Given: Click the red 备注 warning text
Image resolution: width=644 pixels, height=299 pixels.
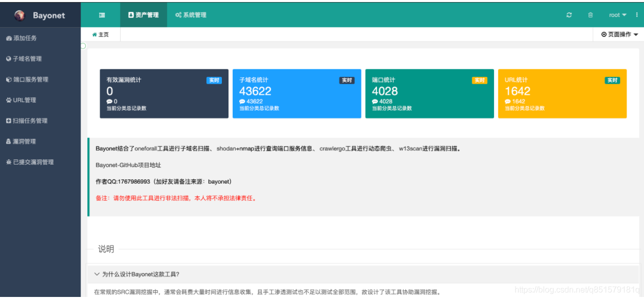Looking at the screenshot, I should [x=176, y=198].
